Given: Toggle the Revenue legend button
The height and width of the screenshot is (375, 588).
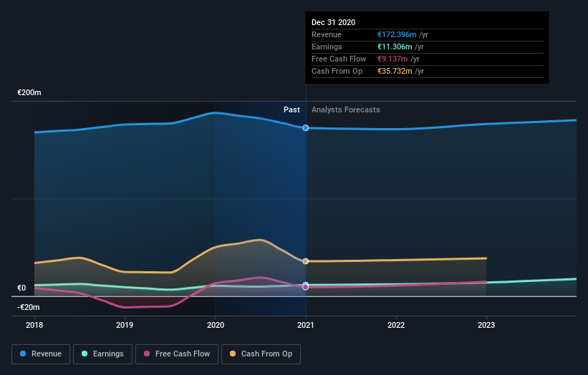Looking at the screenshot, I should [41, 354].
